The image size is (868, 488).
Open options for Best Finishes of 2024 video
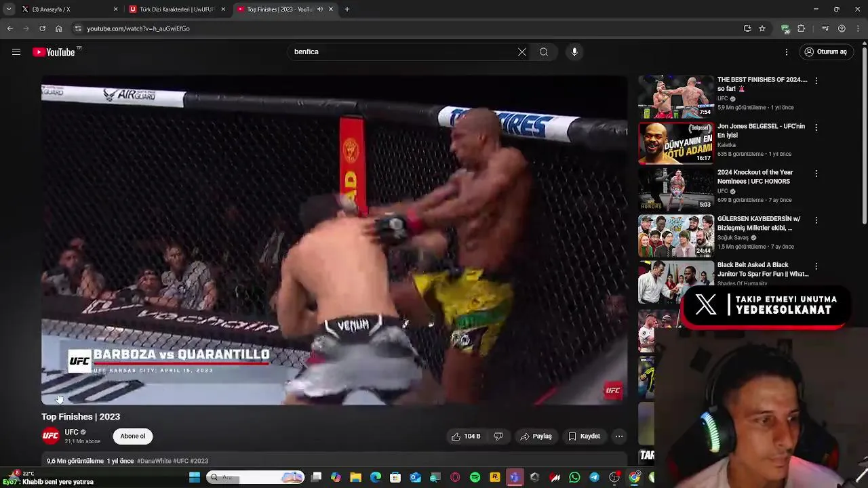816,81
